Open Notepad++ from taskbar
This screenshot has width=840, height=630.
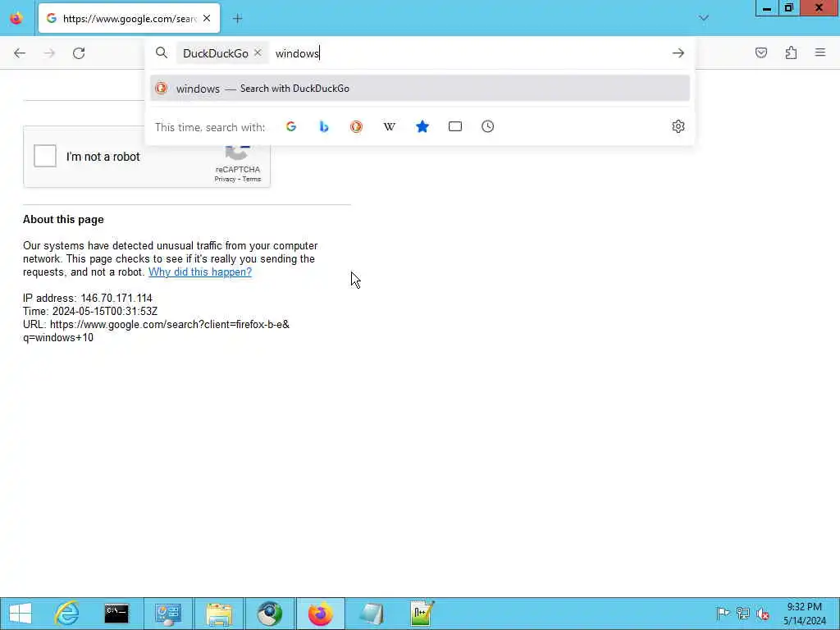(422, 614)
